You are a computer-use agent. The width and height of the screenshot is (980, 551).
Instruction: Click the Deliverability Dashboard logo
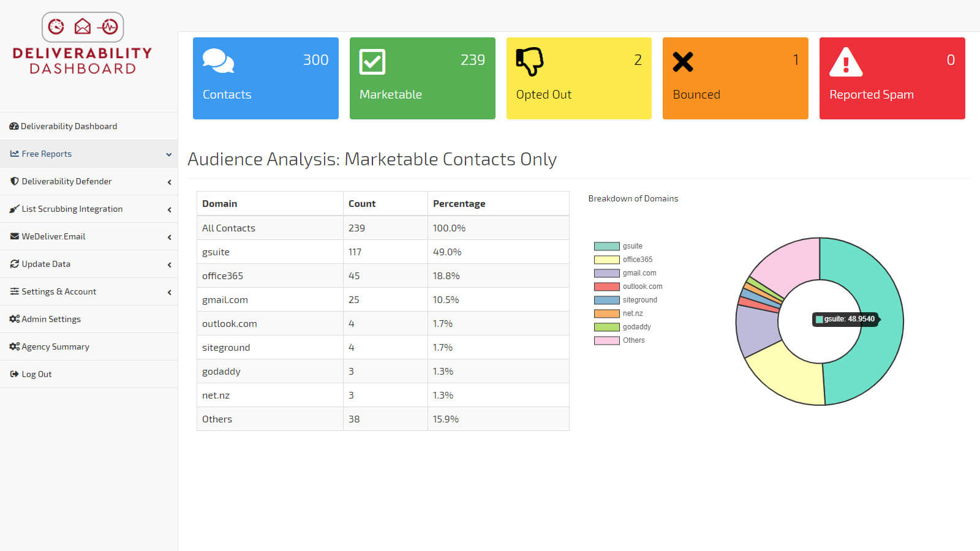(83, 44)
